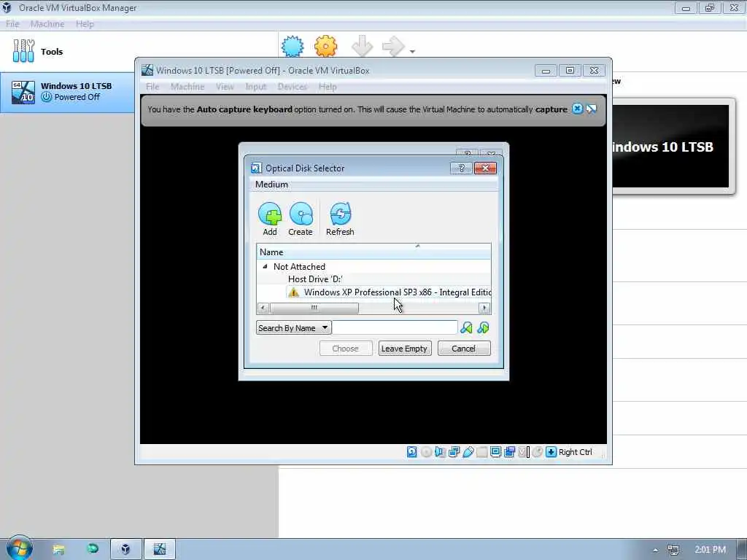Viewport: 747px width, 560px height.
Task: Click the keyboard capture host key icon
Action: pyautogui.click(x=551, y=451)
